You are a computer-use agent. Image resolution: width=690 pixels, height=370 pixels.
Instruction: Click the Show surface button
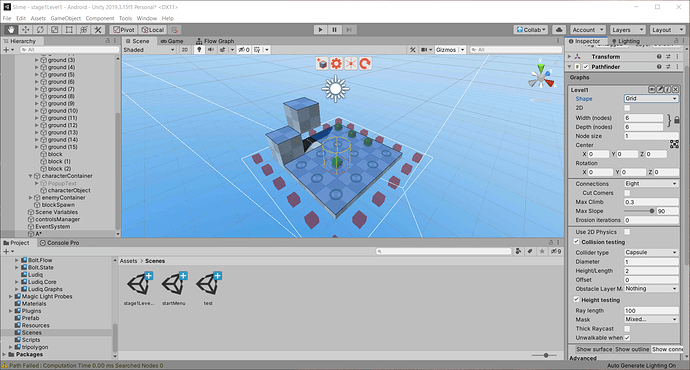594,349
